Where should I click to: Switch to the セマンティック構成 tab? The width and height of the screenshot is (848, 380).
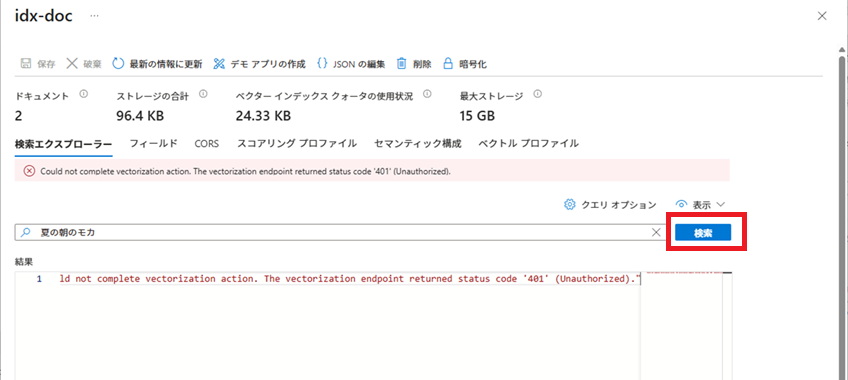tap(418, 144)
